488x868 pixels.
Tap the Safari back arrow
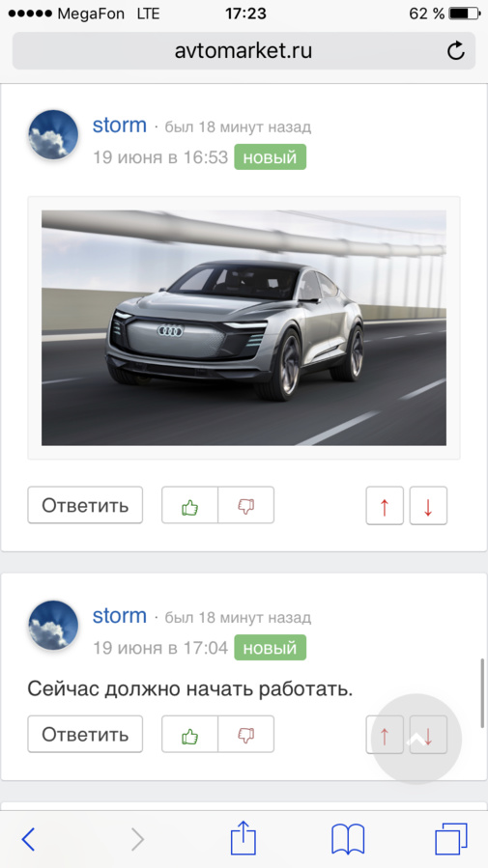28,839
